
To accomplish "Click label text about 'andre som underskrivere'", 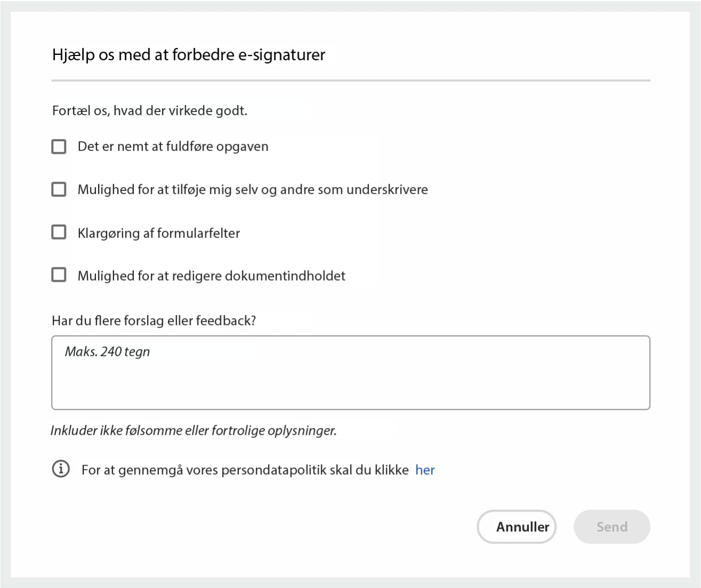I will tap(252, 190).
